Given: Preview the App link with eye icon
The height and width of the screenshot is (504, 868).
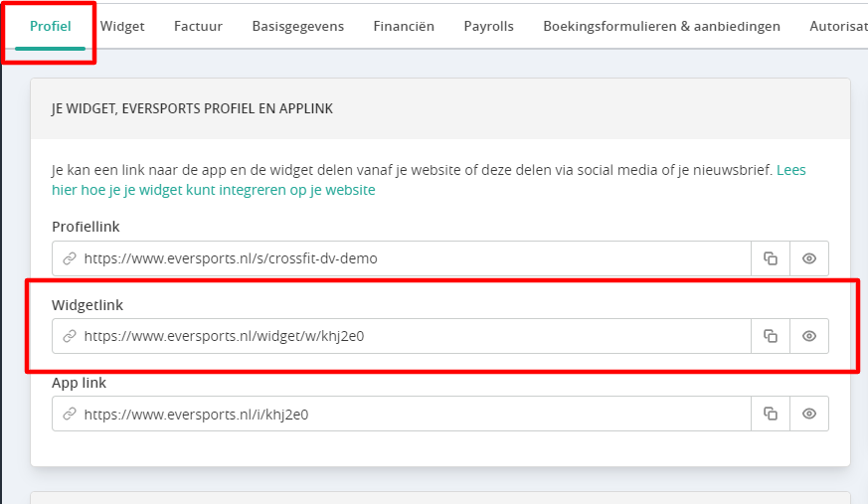Looking at the screenshot, I should (808, 414).
